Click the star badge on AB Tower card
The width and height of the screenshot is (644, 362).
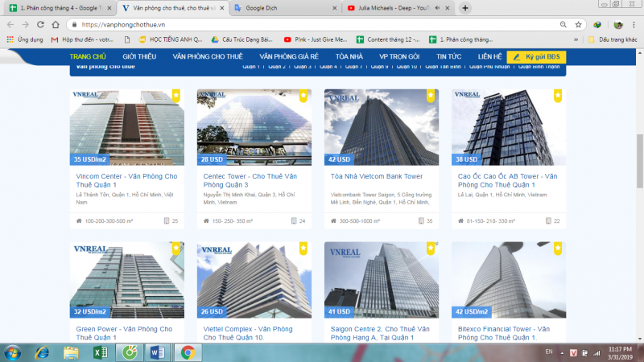coord(558,96)
